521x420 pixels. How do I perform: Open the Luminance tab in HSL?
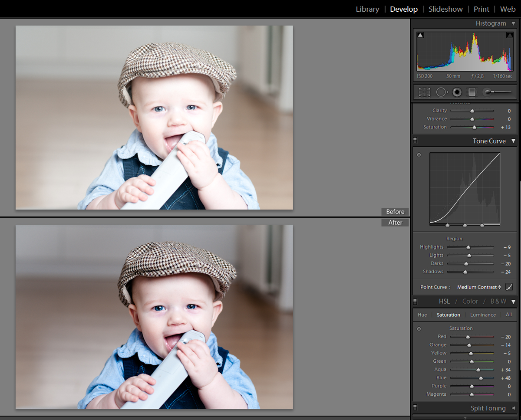point(483,315)
